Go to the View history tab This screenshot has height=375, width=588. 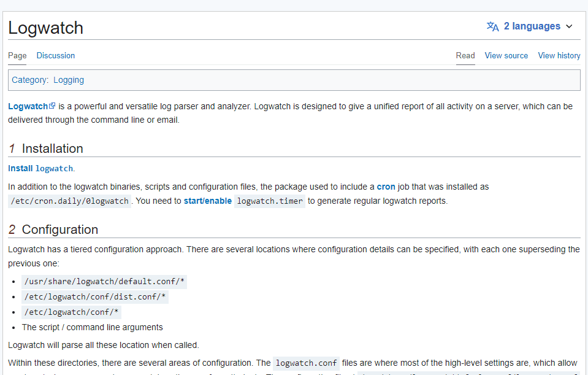click(x=559, y=55)
